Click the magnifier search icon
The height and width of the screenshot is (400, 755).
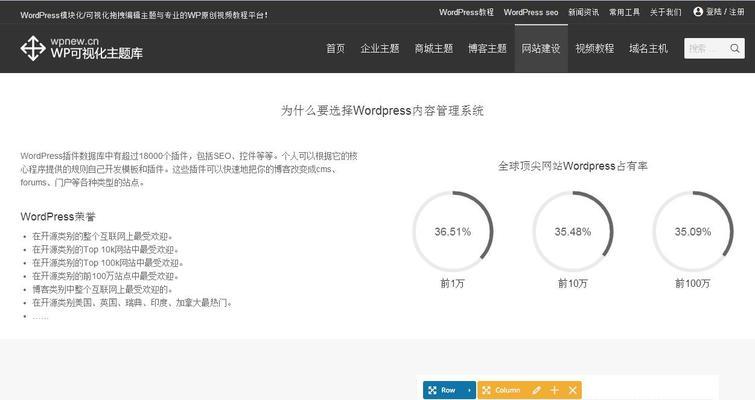[734, 49]
